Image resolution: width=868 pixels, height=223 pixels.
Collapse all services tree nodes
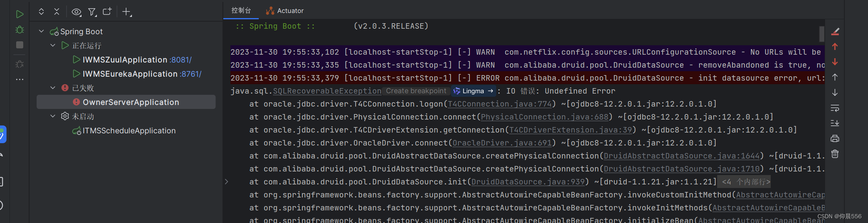tap(57, 12)
